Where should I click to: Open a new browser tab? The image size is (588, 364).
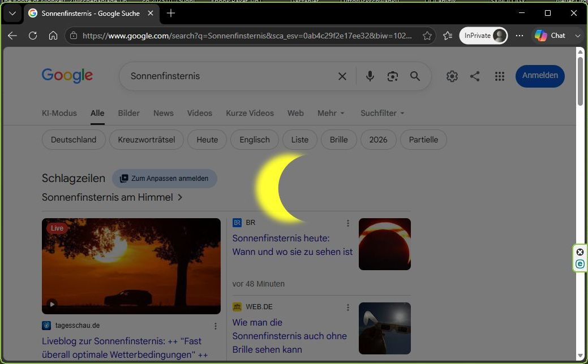click(170, 14)
